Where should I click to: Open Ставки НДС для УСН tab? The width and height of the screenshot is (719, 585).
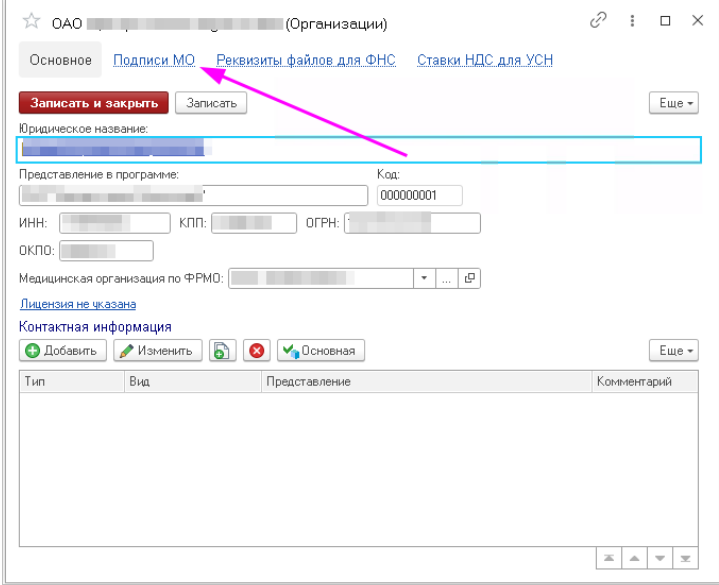point(485,60)
